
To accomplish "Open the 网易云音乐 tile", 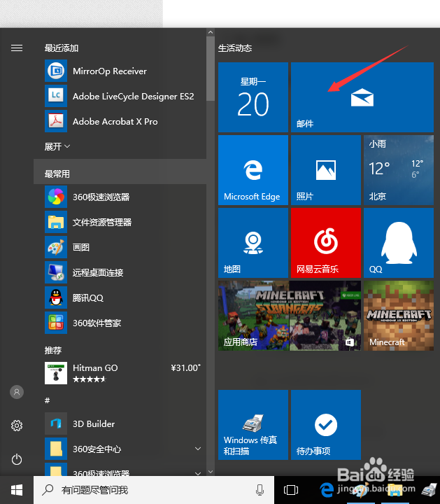I will pos(326,243).
